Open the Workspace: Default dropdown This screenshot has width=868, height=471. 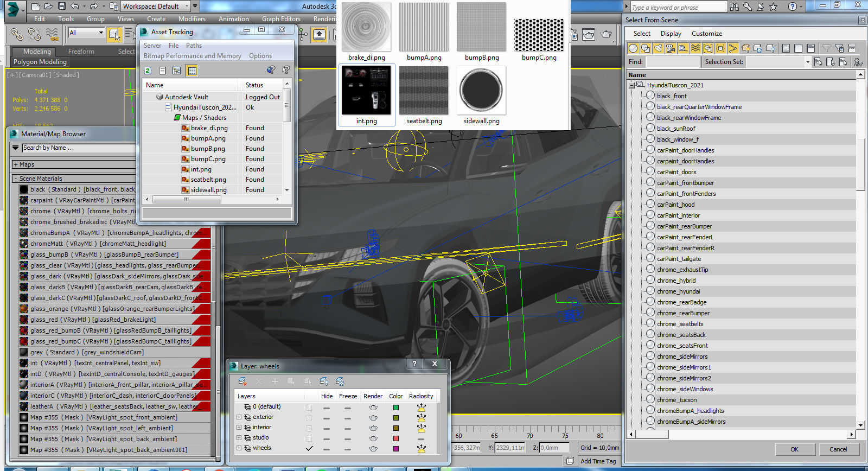156,7
